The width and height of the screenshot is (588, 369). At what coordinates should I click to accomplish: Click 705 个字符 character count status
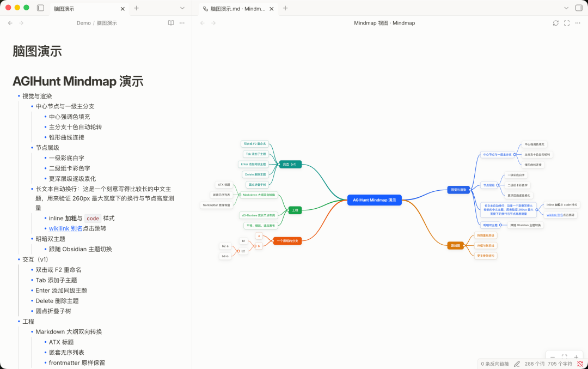[x=560, y=364]
